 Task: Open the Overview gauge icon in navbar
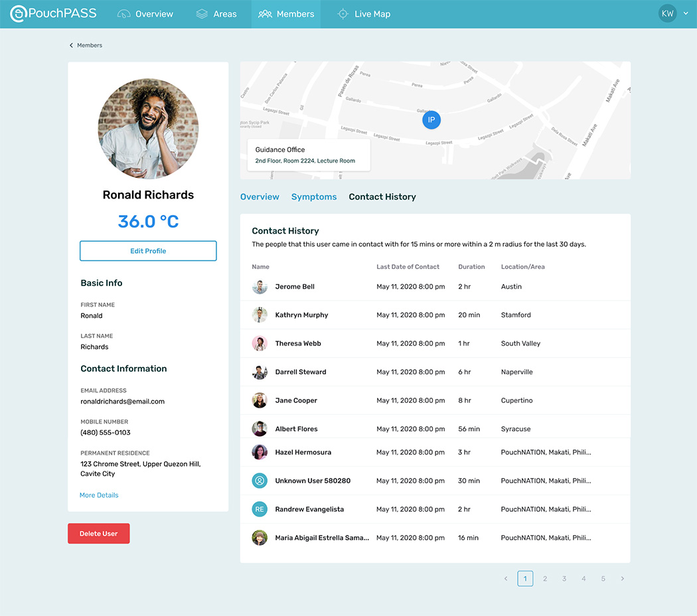(123, 14)
